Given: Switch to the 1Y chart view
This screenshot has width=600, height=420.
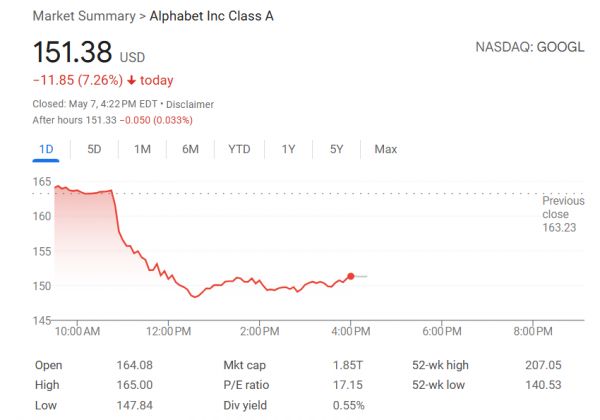Looking at the screenshot, I should point(288,149).
